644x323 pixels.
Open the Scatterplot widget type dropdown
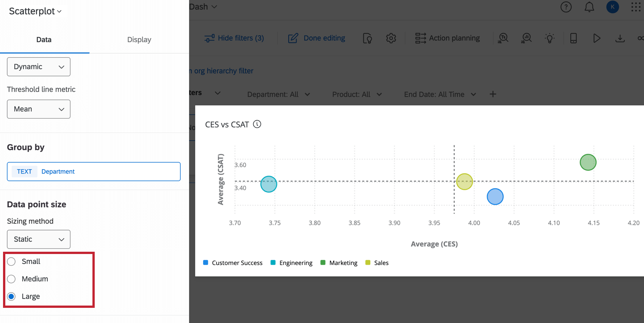[35, 11]
